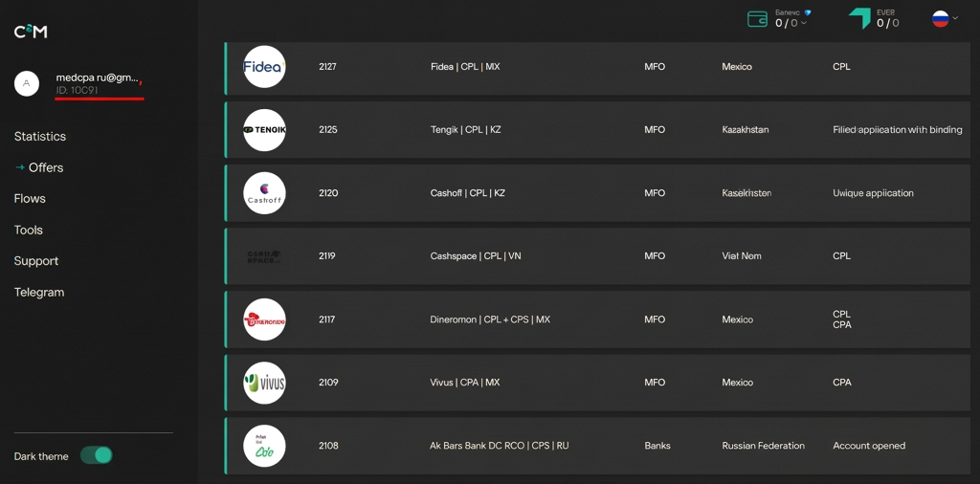This screenshot has width=980, height=484.
Task: Open the wallet balance icon
Action: pyautogui.click(x=758, y=19)
